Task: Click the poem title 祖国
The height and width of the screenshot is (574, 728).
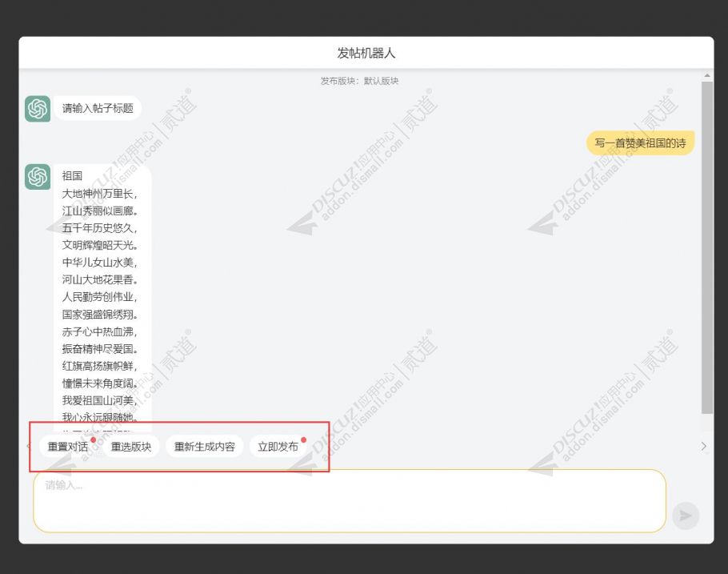Action: point(72,176)
